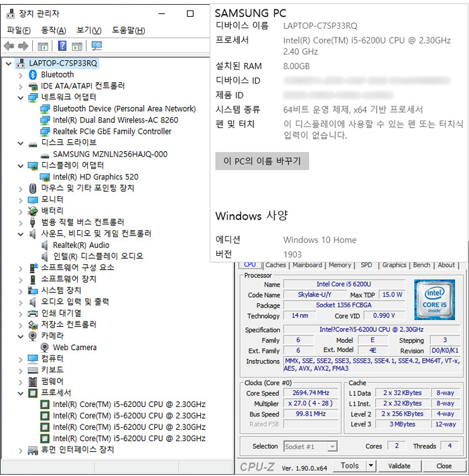Click the Realtek PCIe GbE network icon

click(x=45, y=132)
